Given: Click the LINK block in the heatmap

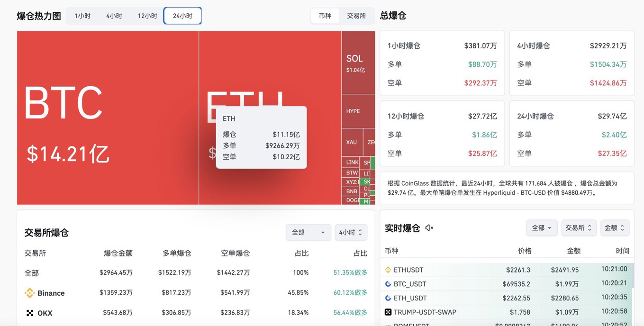Looking at the screenshot, I should coord(351,162).
